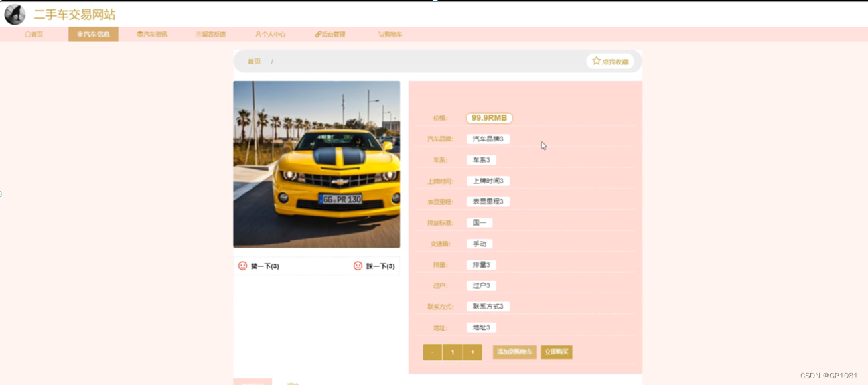Click the 地址3 address value
868x385 pixels.
(x=481, y=328)
